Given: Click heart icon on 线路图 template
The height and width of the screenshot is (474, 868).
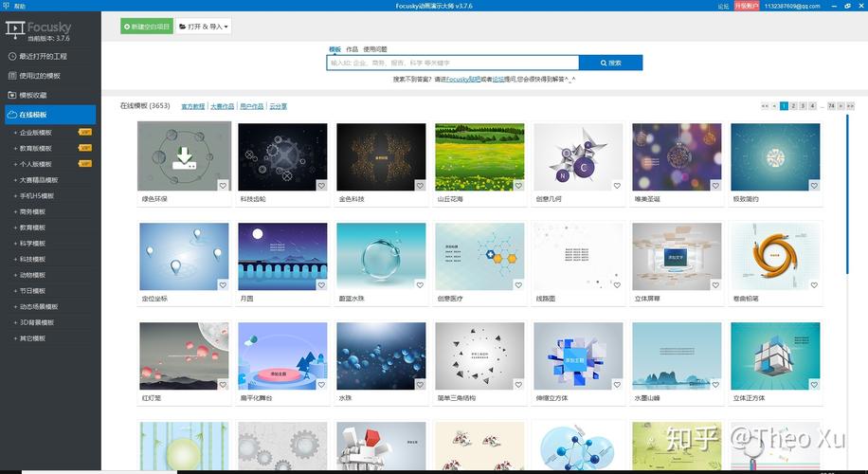Looking at the screenshot, I should pyautogui.click(x=617, y=285).
